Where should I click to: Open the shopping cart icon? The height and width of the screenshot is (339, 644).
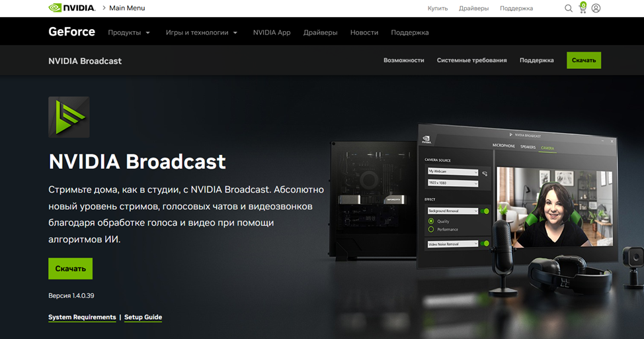(583, 8)
